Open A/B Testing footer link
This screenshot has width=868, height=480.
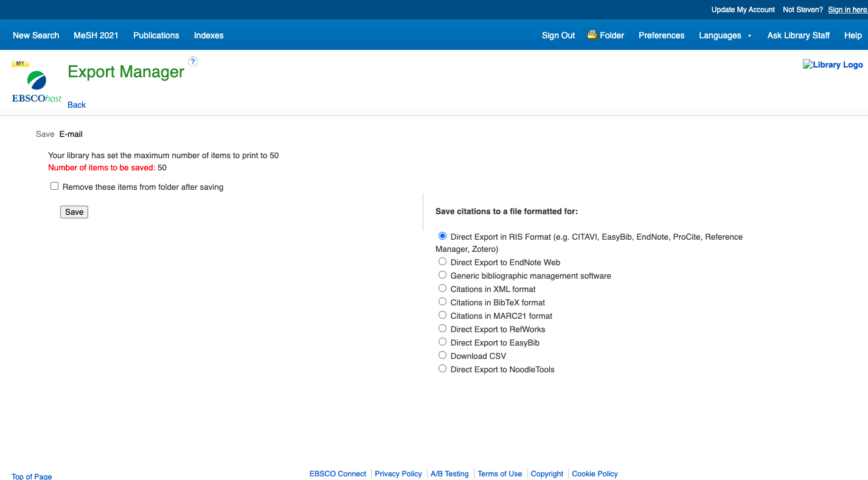(450, 474)
